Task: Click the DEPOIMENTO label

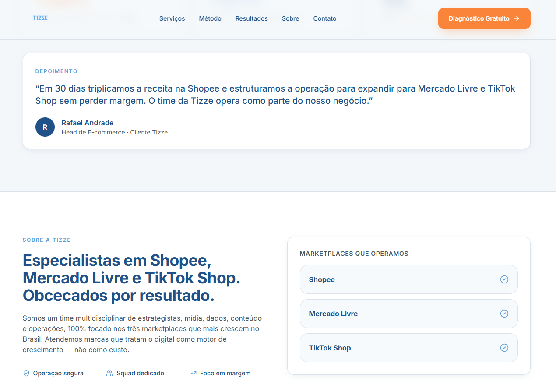Action: point(56,71)
